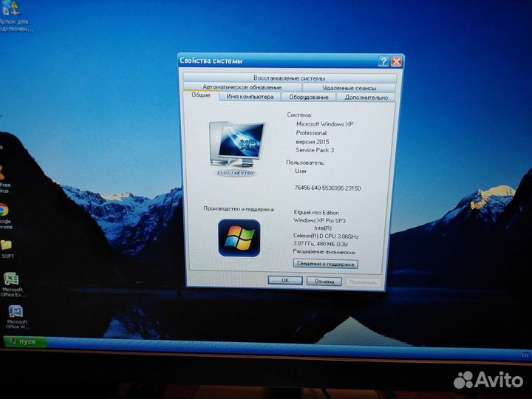
Task: Click the версия 2015 text
Action: point(313,142)
